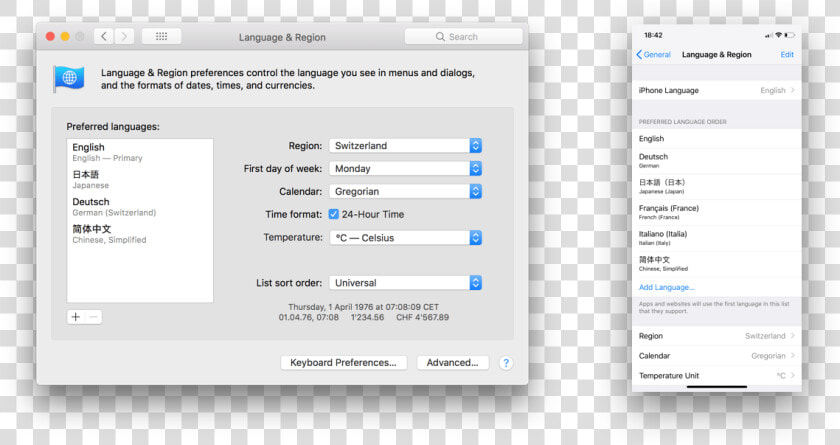This screenshot has width=840, height=445.
Task: Click the sample date Thursday, 1 April 1976
Action: 363,307
